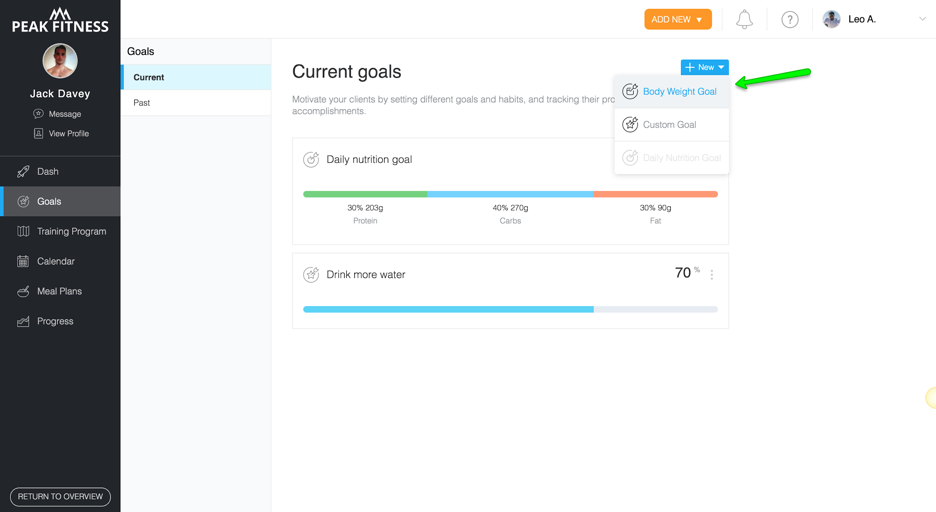Open Meal Plans via its bowl icon
This screenshot has height=512, width=936.
coord(23,291)
